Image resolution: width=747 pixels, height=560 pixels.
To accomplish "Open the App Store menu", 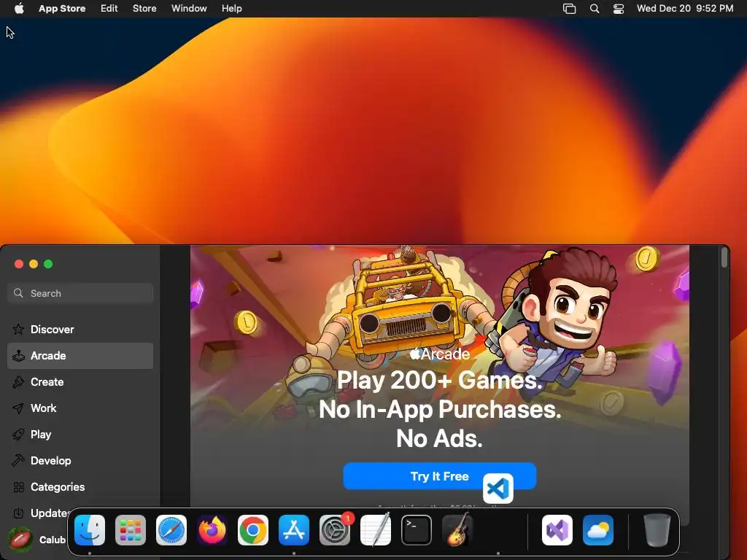I will pos(62,9).
